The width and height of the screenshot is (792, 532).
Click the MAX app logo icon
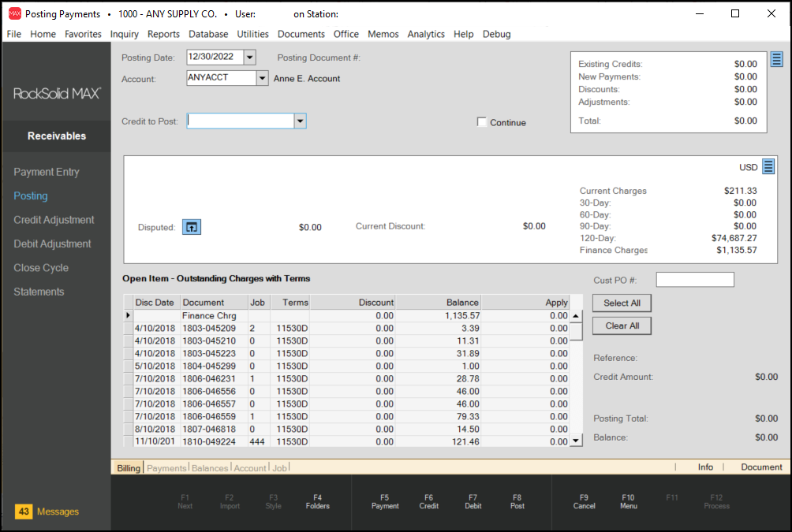point(15,13)
